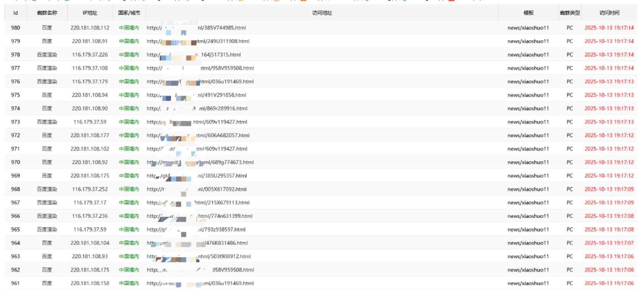Image resolution: width=644 pixels, height=292 pixels.
Task: Click the 'IP地址' column header
Action: (90, 13)
